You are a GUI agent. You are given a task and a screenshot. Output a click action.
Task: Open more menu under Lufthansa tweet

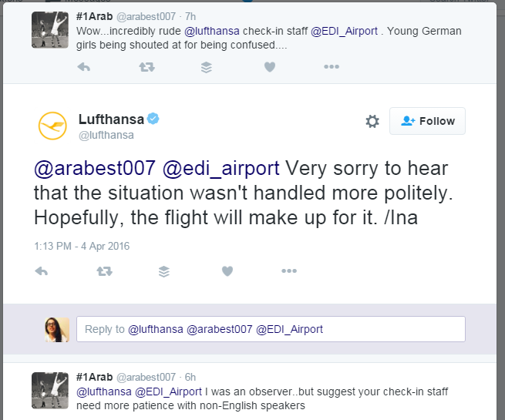point(289,271)
